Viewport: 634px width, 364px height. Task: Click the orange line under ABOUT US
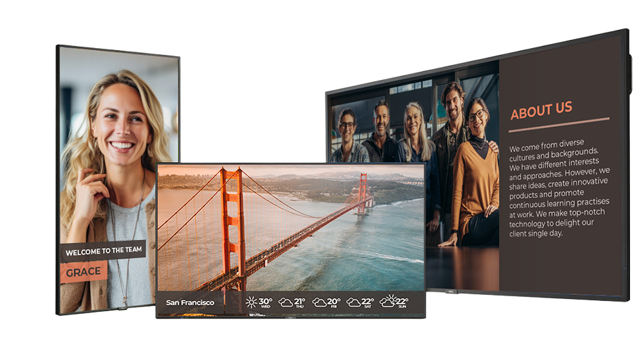559,125
